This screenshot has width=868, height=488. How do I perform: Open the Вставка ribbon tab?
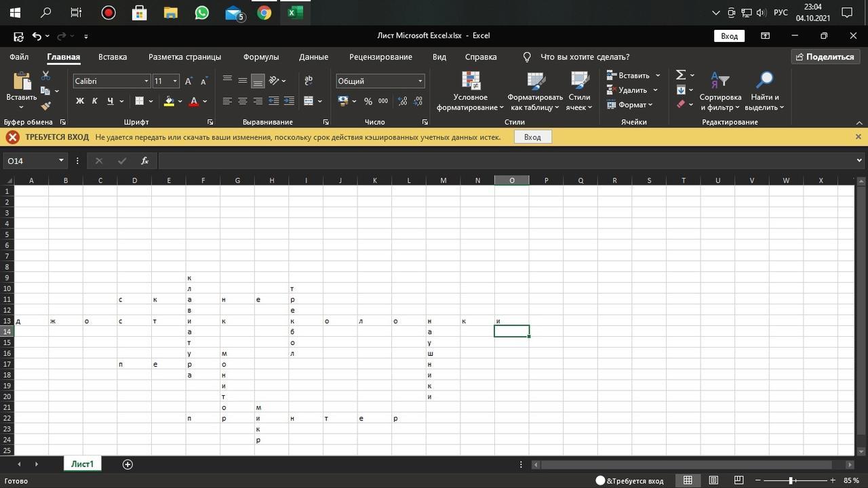(x=113, y=57)
